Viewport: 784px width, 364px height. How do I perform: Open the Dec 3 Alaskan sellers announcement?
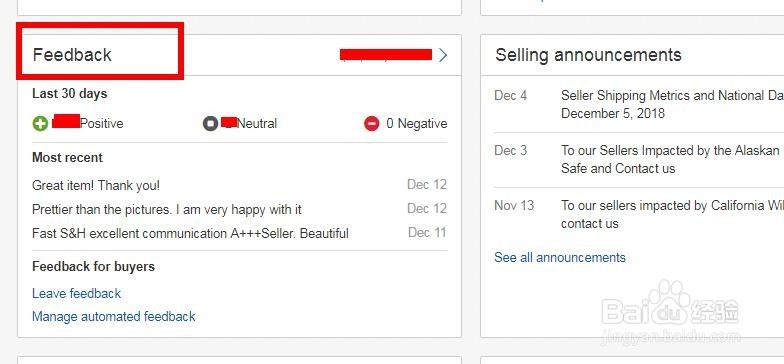(x=672, y=159)
